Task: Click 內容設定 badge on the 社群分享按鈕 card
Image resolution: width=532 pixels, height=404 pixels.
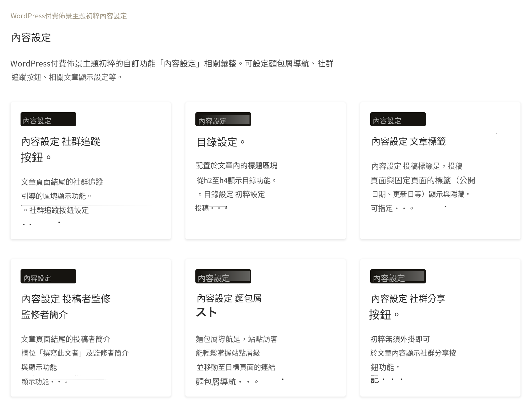Action: pyautogui.click(x=398, y=276)
